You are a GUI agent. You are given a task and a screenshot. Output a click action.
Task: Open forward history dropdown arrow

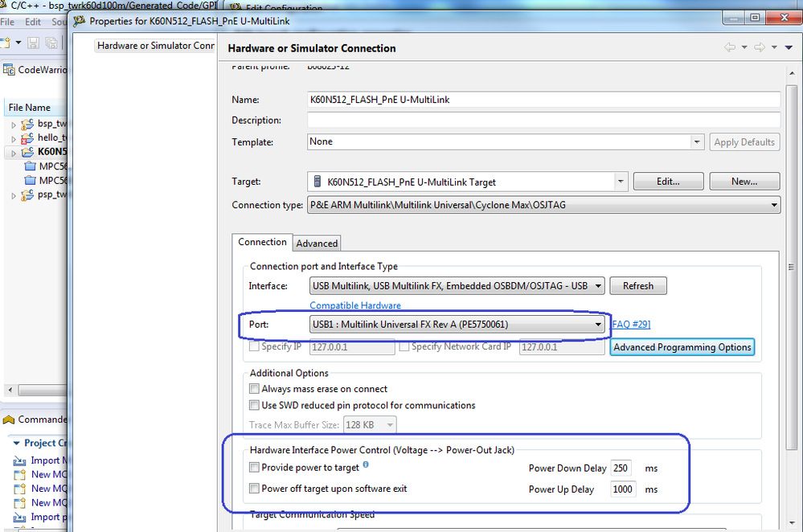click(x=774, y=47)
